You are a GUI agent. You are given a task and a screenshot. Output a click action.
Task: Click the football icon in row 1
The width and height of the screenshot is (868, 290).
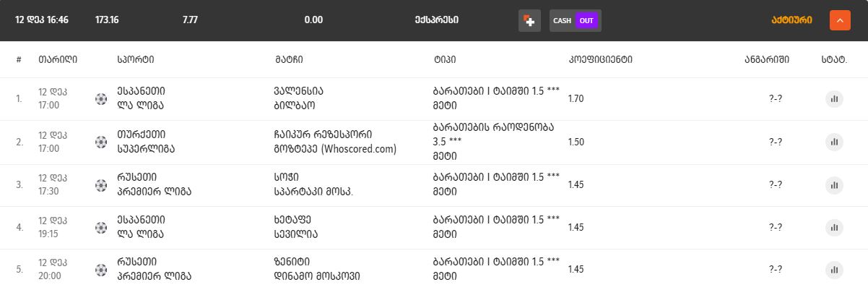point(100,99)
